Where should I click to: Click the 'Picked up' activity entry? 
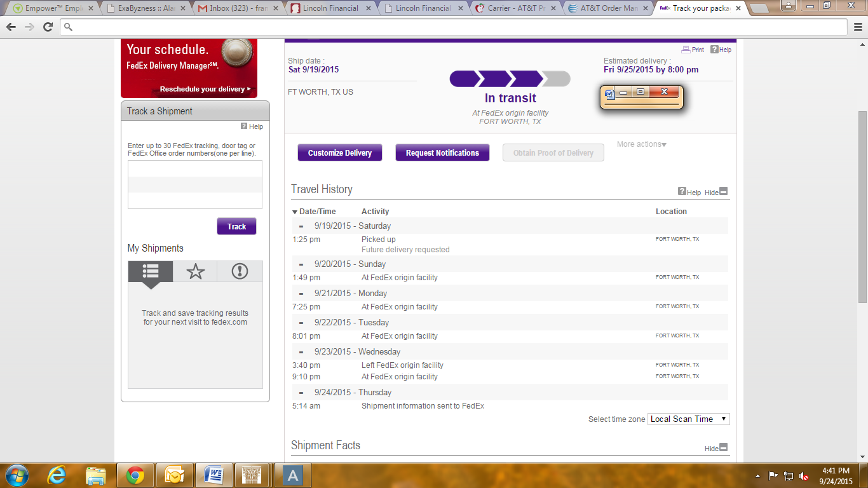click(379, 240)
